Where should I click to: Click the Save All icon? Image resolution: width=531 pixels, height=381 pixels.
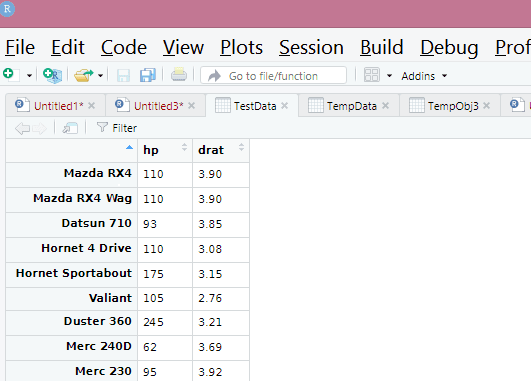[148, 75]
